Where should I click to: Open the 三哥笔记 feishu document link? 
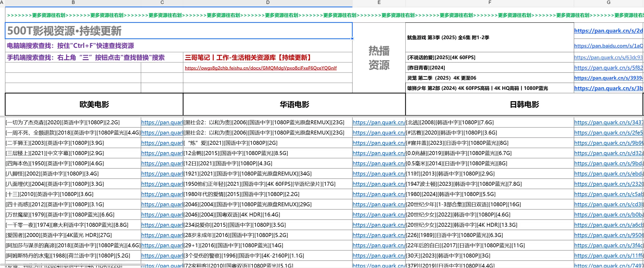[261, 68]
